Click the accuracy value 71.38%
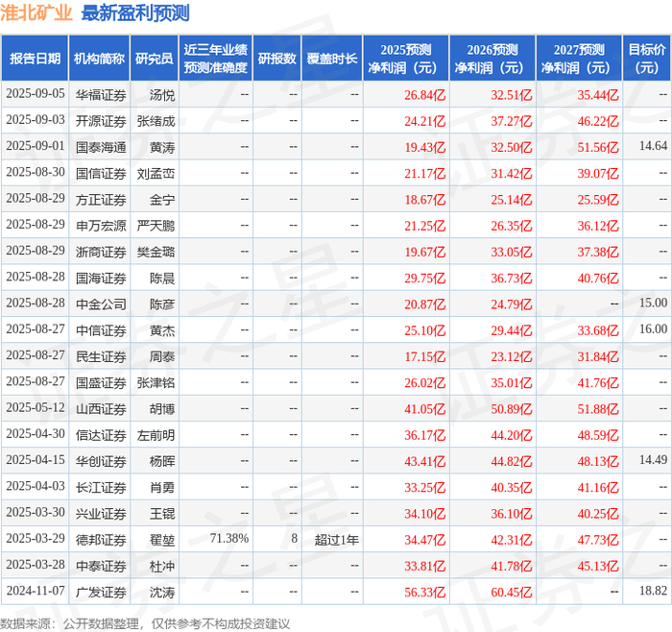The width and height of the screenshot is (672, 632). (x=229, y=539)
